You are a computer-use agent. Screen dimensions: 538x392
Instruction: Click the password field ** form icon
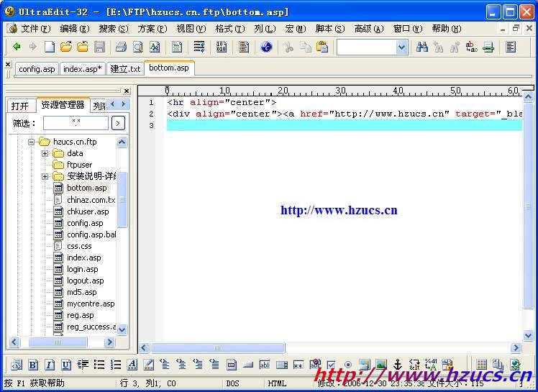click(298, 365)
